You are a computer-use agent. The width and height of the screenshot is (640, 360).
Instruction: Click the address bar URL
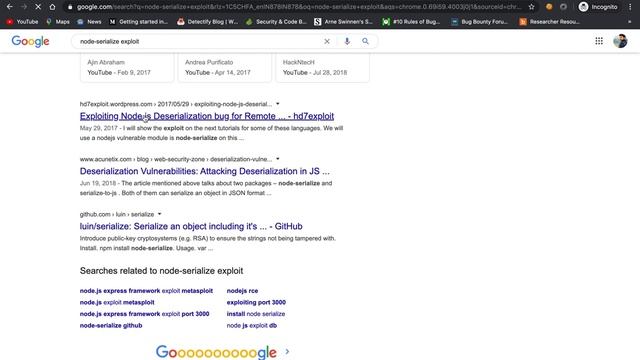coord(298,7)
